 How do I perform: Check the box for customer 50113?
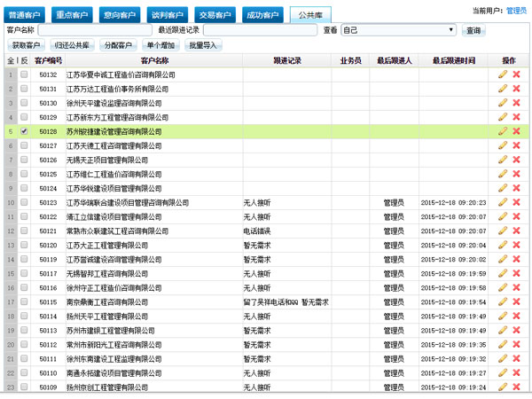click(24, 331)
